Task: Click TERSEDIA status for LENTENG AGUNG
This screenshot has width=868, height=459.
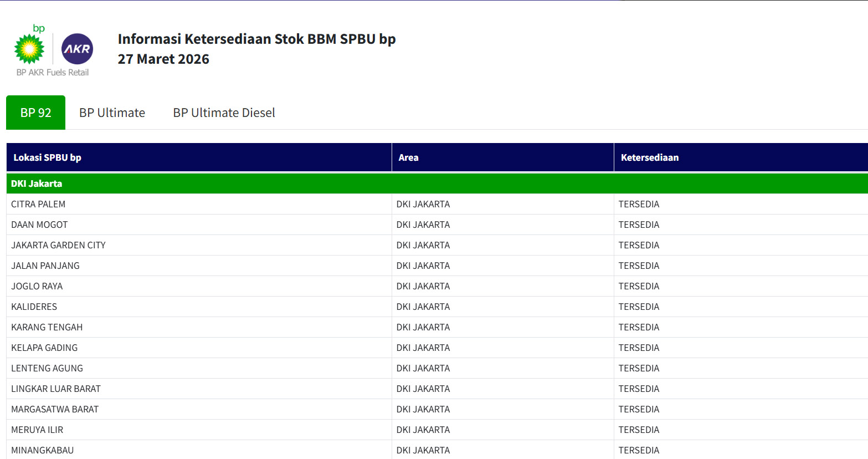Action: [x=639, y=369]
